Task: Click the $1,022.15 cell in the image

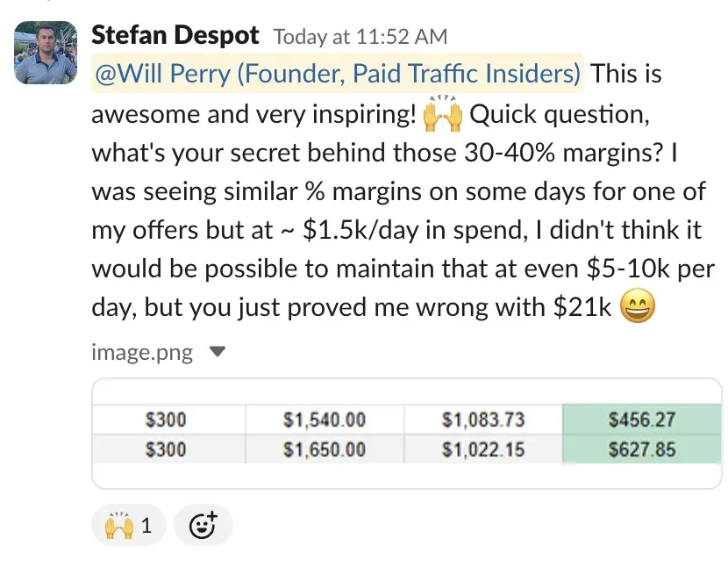Action: coord(483,449)
